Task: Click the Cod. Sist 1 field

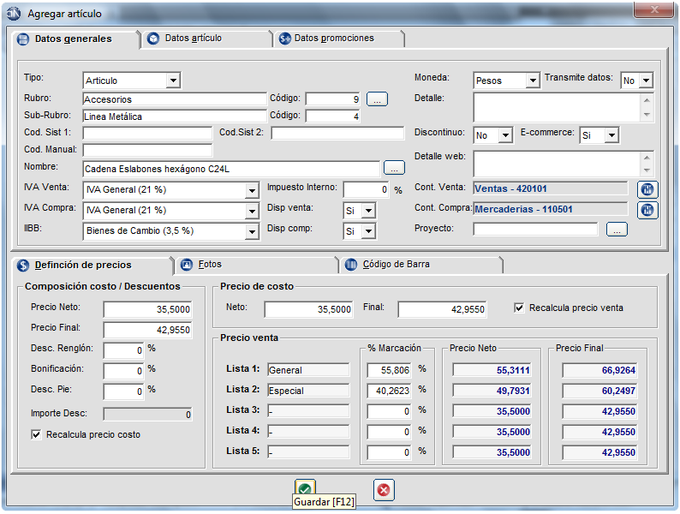Action: point(147,133)
